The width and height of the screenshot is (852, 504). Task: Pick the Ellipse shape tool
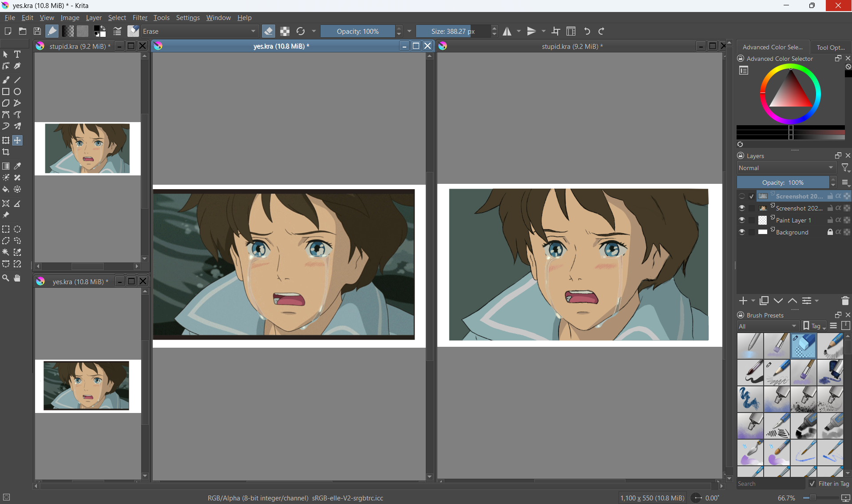(x=17, y=91)
